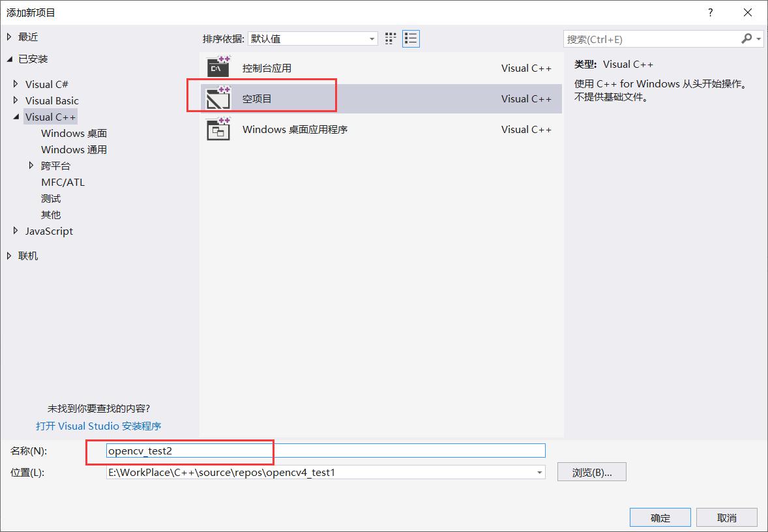
Task: Select the 测试 category
Action: 51,198
